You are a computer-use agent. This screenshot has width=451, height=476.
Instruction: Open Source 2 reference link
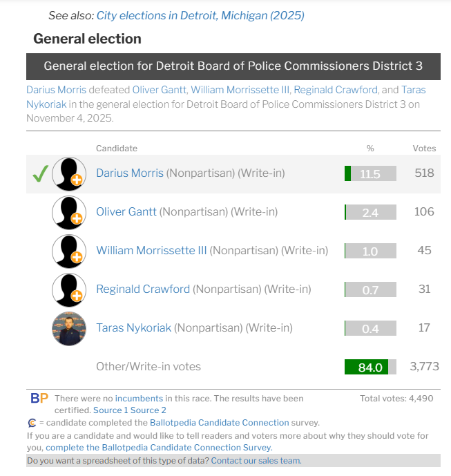pyautogui.click(x=148, y=410)
